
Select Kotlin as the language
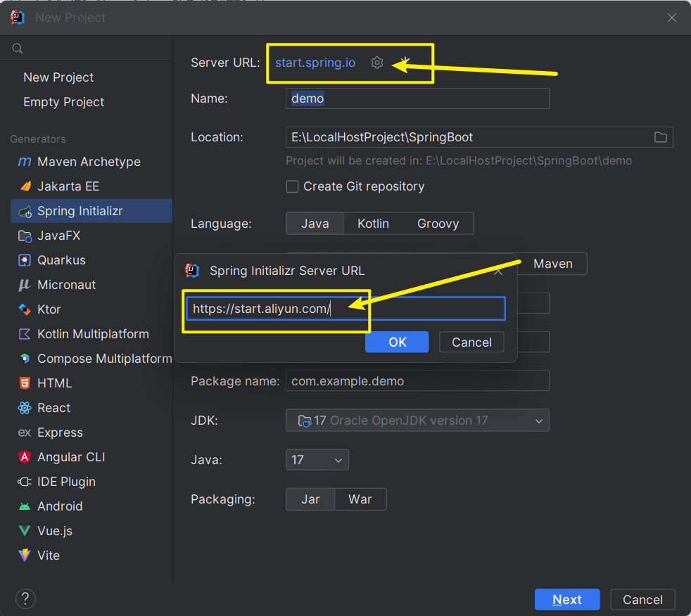373,224
